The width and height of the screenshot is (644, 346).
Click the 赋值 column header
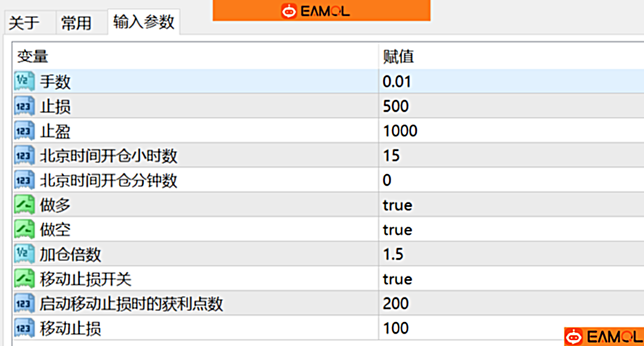coord(398,57)
